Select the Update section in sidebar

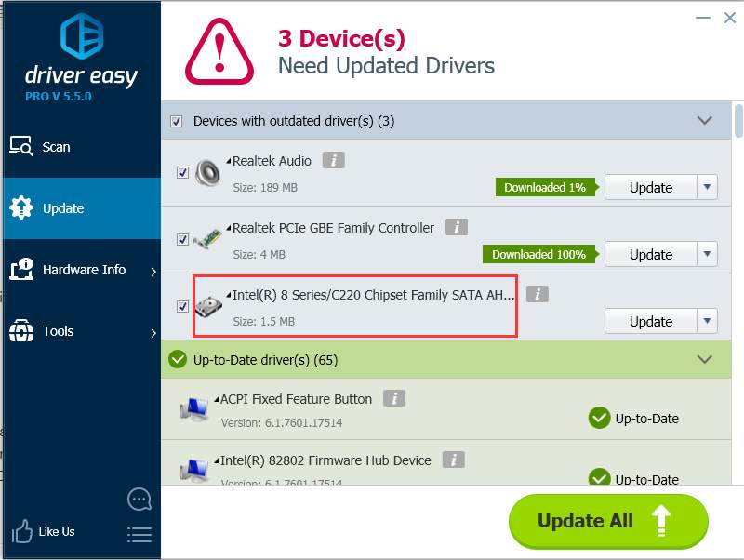82,208
